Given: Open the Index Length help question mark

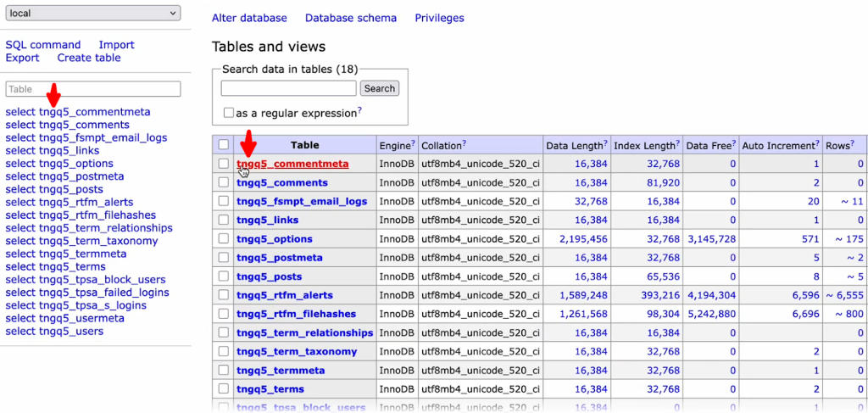Looking at the screenshot, I should coord(677,142).
